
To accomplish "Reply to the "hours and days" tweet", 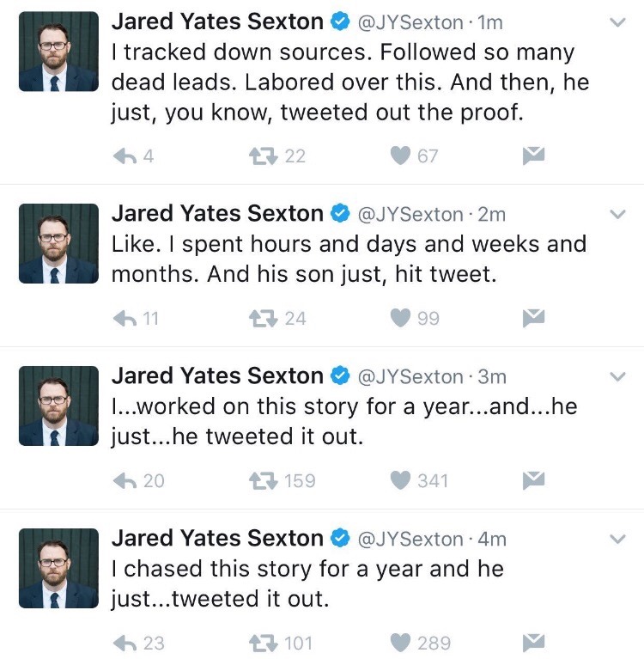I will 125,318.
